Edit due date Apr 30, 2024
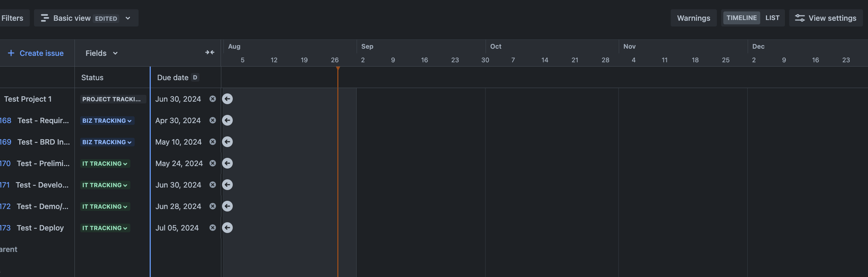Image resolution: width=868 pixels, height=277 pixels. point(178,120)
